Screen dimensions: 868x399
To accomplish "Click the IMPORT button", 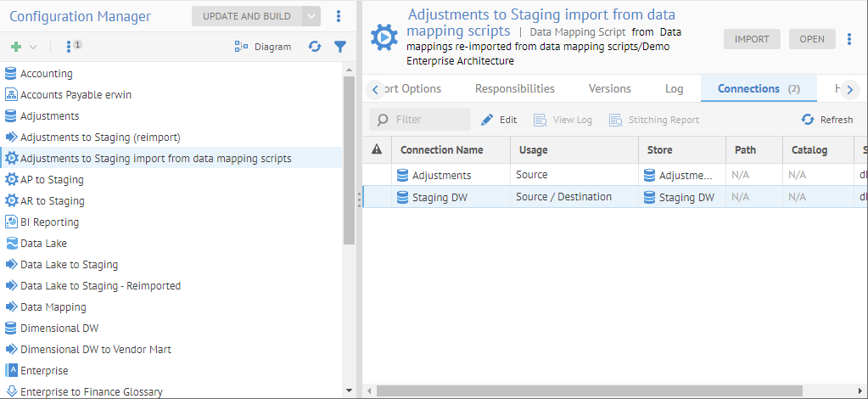I will (x=751, y=39).
